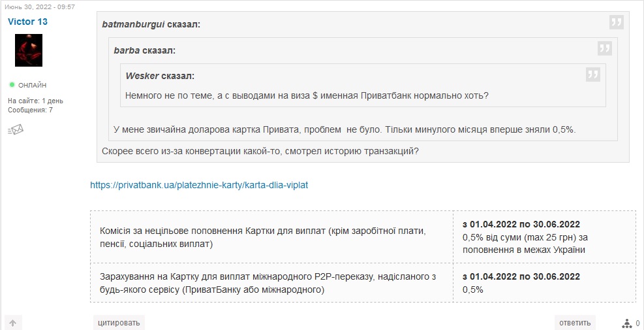
Task: Open the privatbank.ua karta-dlia-viplat link
Action: (x=199, y=185)
